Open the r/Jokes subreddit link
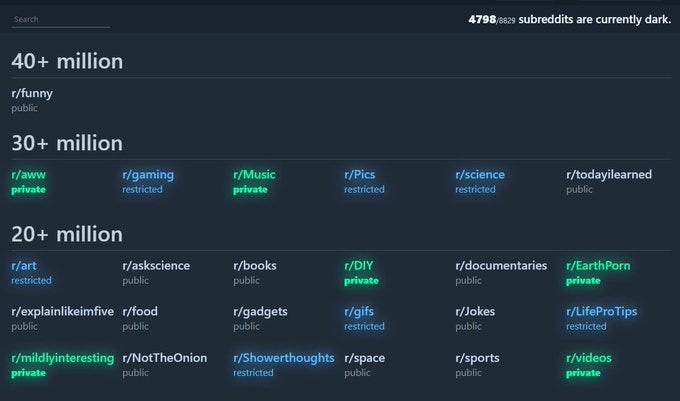 pyautogui.click(x=475, y=312)
